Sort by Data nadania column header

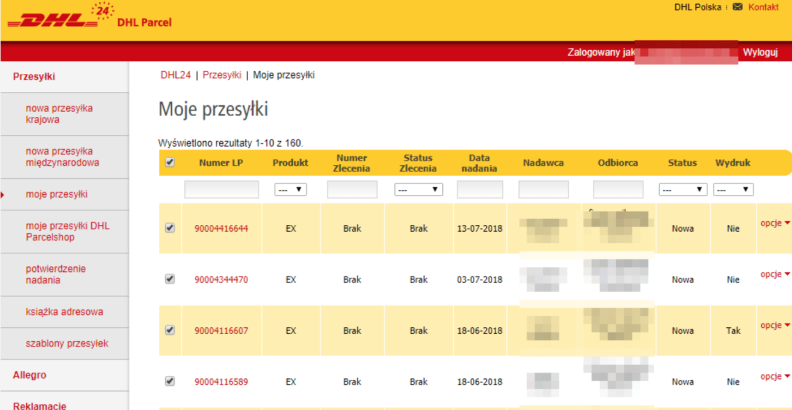479,163
